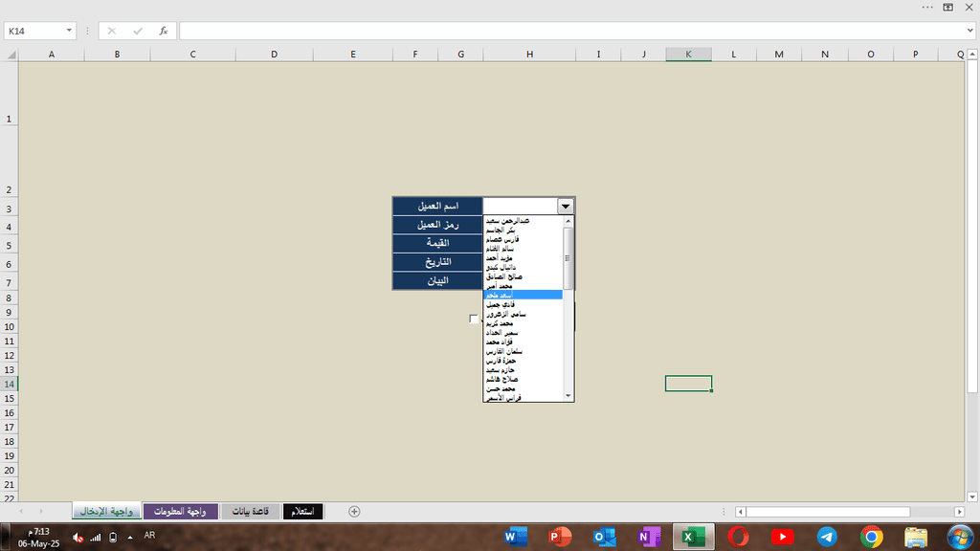Open the three-dots more options icon

point(927,8)
